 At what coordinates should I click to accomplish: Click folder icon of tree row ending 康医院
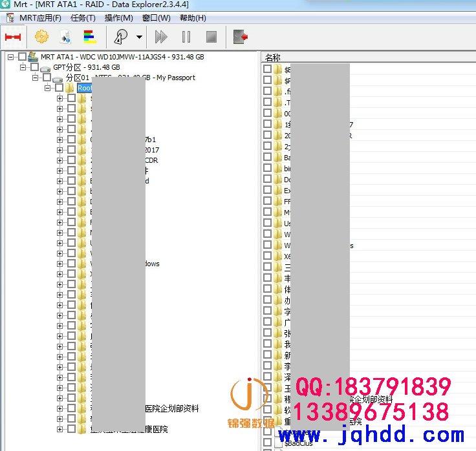[81, 429]
